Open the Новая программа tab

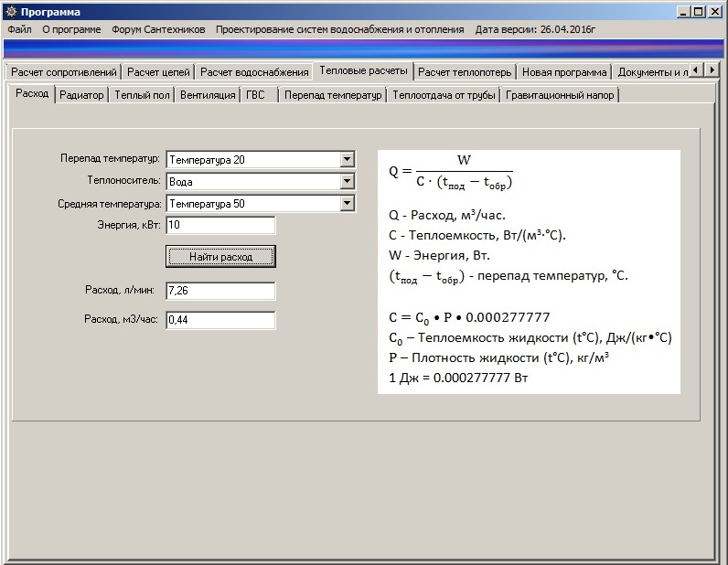(x=564, y=72)
